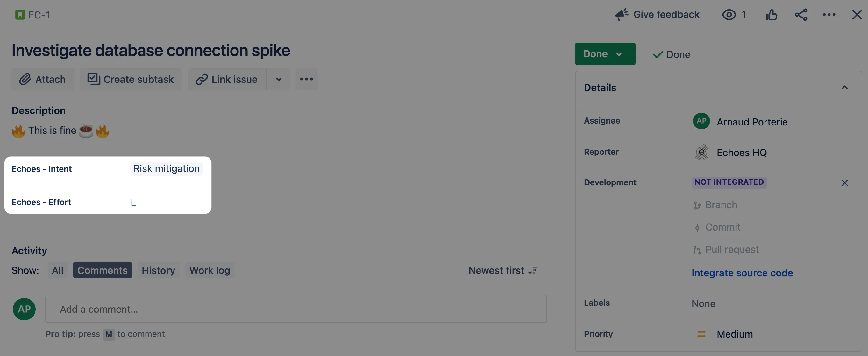Show the Work log tab
The image size is (868, 356).
(210, 270)
